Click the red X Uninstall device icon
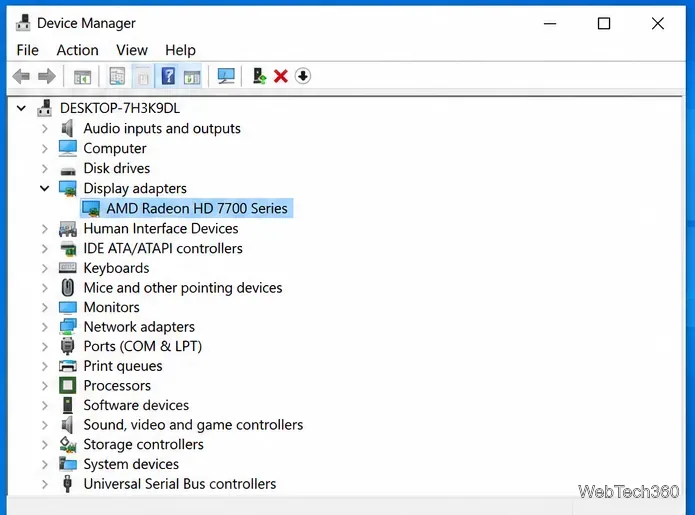Viewport: 695px width, 515px height. (x=281, y=76)
